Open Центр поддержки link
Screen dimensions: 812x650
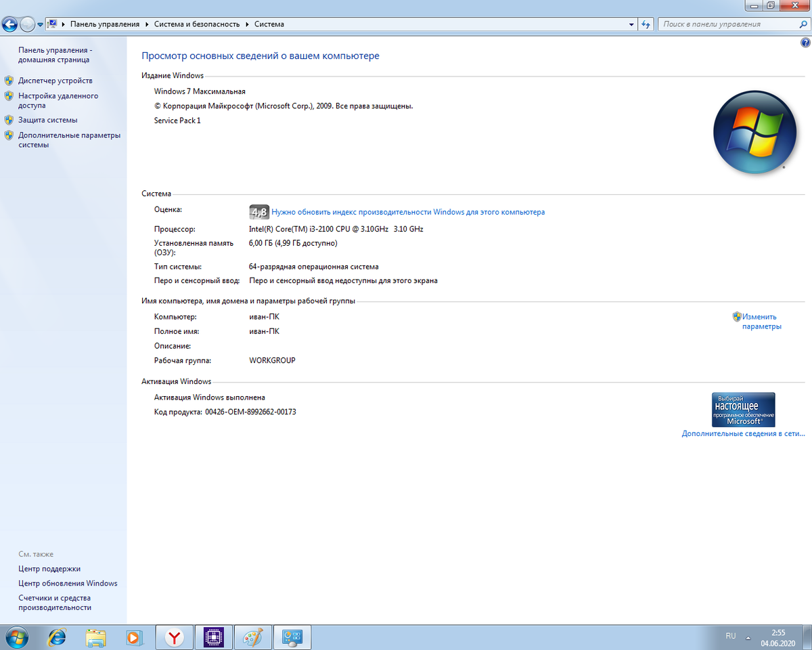(49, 569)
